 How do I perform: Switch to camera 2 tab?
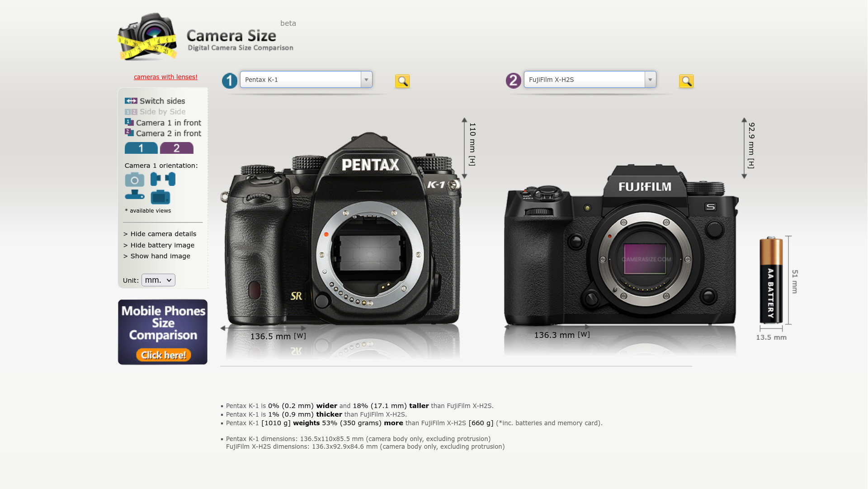(177, 148)
